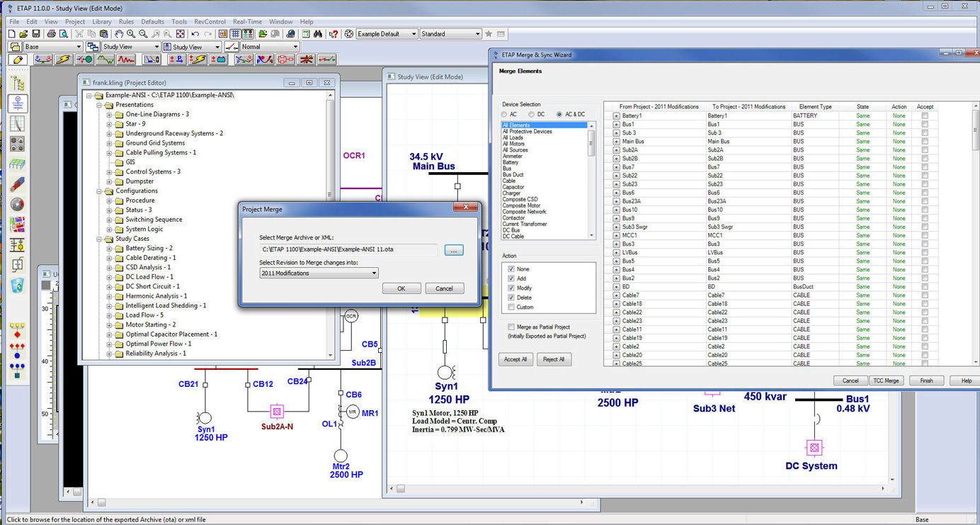
Task: Click the Accept All button
Action: click(x=515, y=359)
